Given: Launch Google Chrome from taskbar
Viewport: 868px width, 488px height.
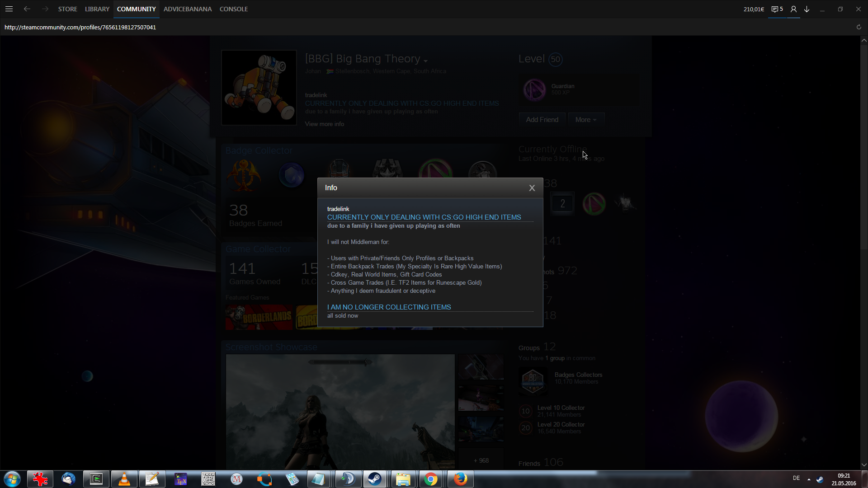Looking at the screenshot, I should click(431, 479).
